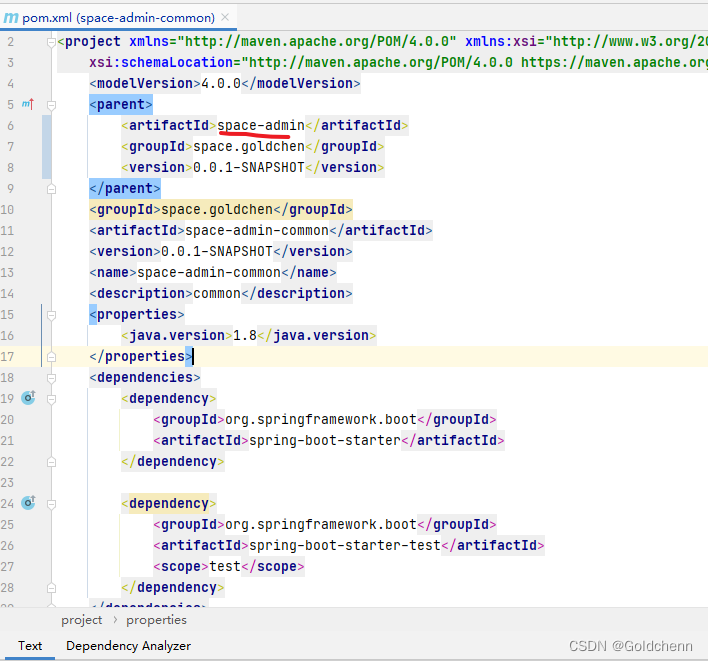
Task: Click space.goldchen in parent groupId line 7
Action: tap(249, 146)
